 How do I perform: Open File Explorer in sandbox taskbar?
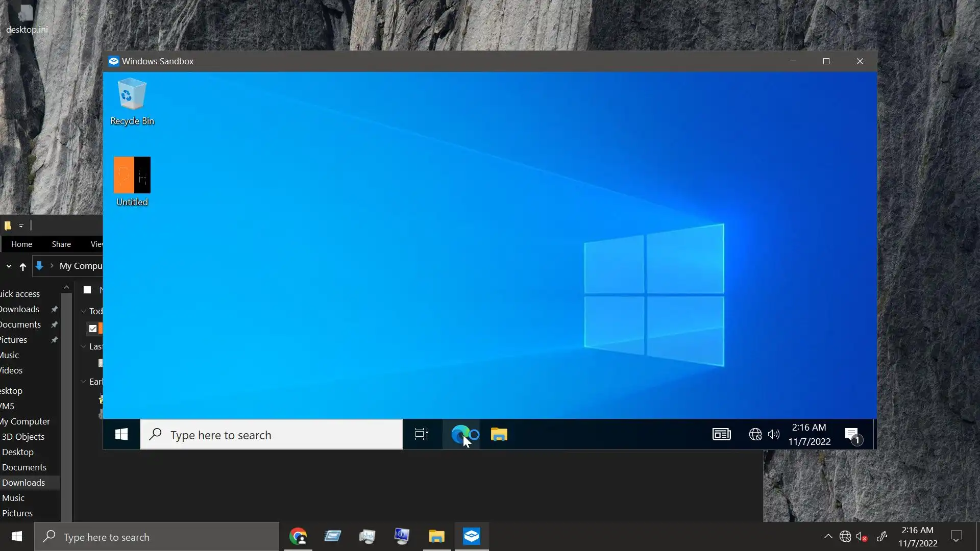tap(499, 435)
